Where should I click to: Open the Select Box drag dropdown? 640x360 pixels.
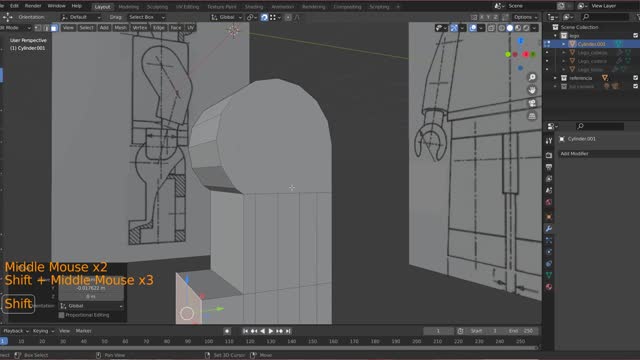coord(147,17)
